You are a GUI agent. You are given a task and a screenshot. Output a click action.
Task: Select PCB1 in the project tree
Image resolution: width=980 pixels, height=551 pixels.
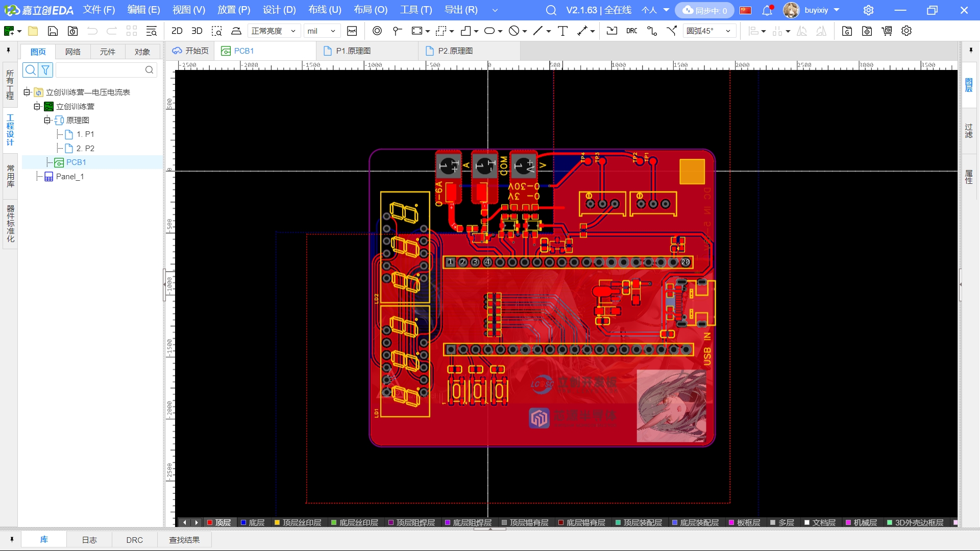click(76, 162)
